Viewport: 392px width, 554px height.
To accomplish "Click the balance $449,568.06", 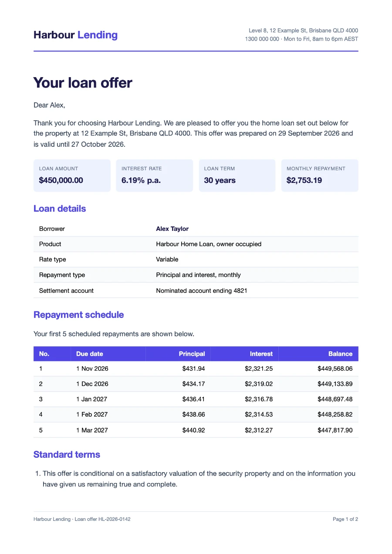I will coord(335,368).
